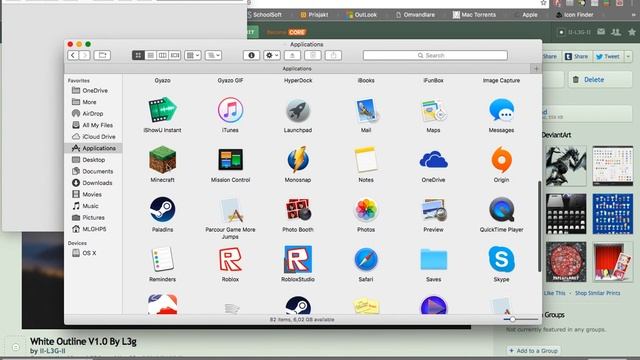The width and height of the screenshot is (640, 360).
Task: Switch Finder to list view
Action: click(x=150, y=55)
